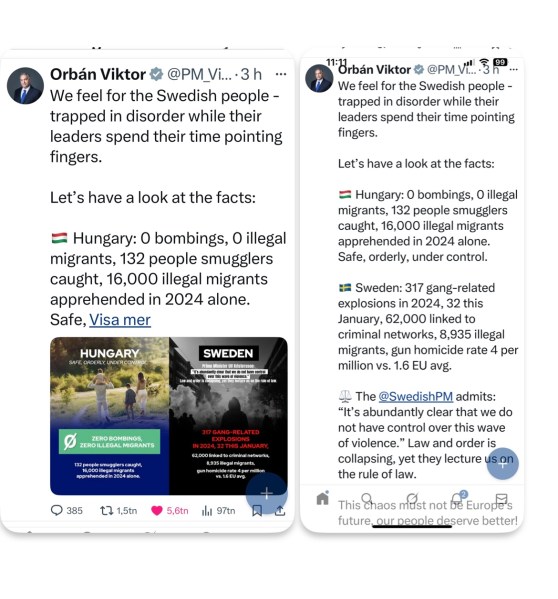View analytics bar chart icon 97tn
558x599 pixels.
coord(207,510)
